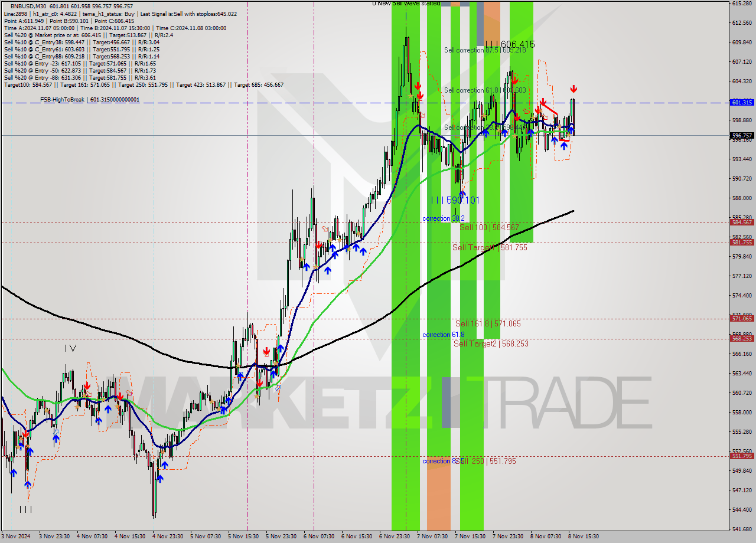Select the '8 Nov 07:30' time label
756x543 pixels.
(546, 537)
